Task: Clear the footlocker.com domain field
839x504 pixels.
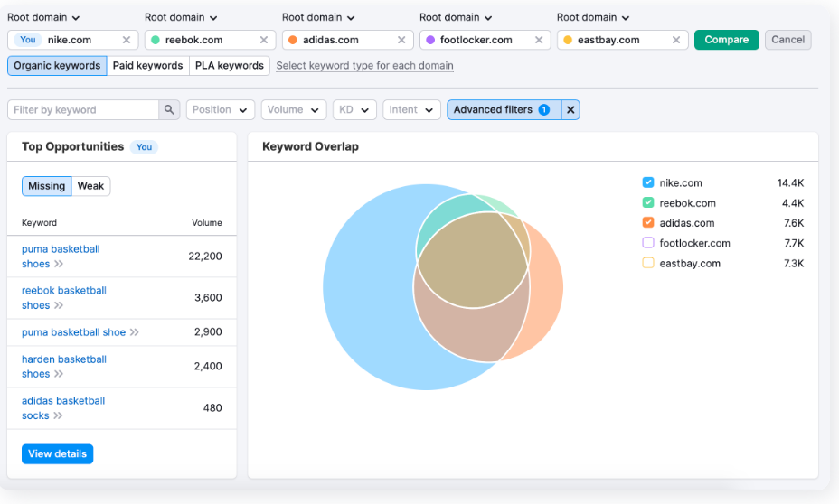Action: click(539, 40)
